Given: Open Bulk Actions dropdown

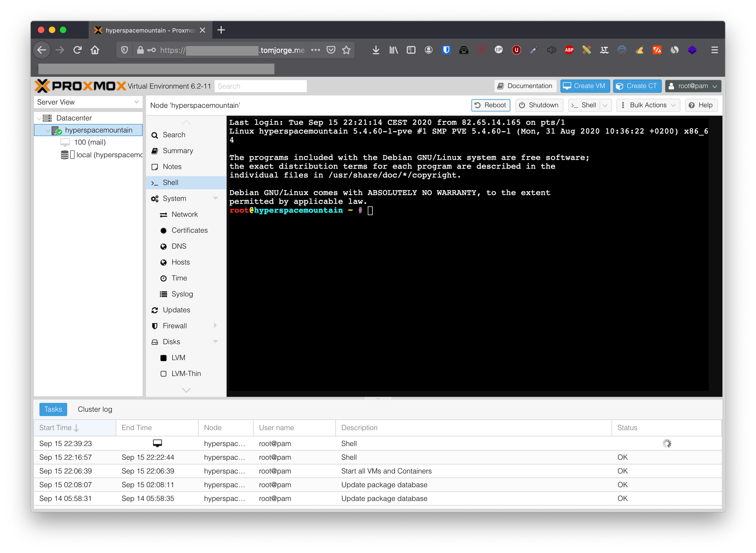Looking at the screenshot, I should coord(648,105).
